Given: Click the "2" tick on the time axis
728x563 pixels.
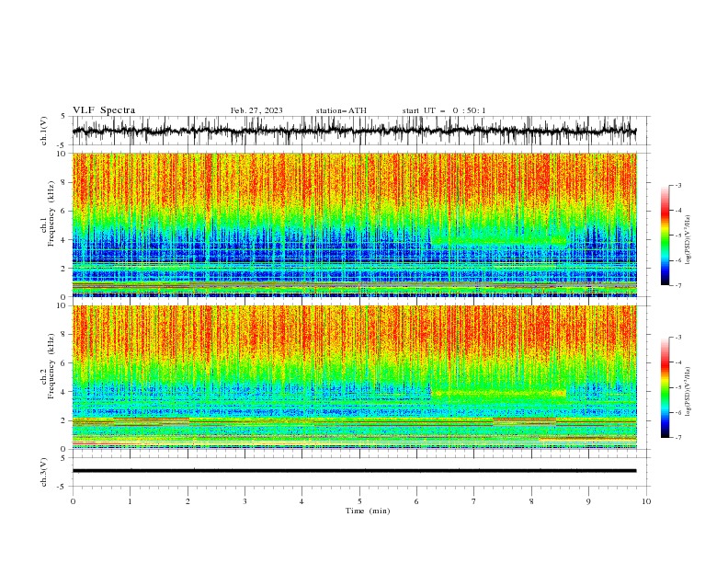Looking at the screenshot, I should coord(188,501).
